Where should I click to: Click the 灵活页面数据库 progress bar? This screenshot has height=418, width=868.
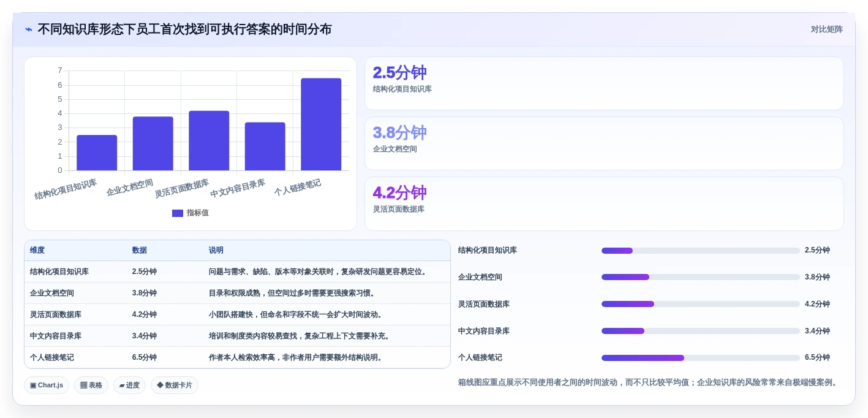pyautogui.click(x=701, y=304)
